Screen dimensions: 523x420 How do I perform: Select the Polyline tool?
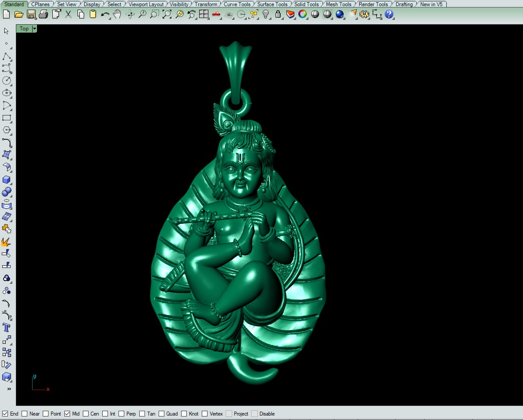[7, 56]
